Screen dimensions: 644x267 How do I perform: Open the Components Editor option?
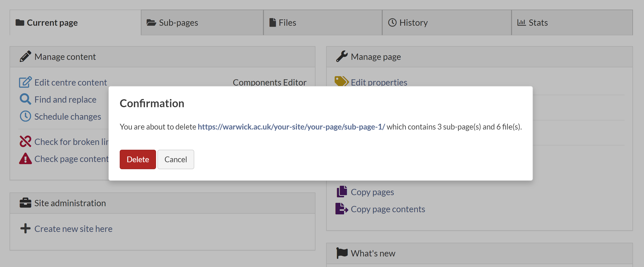pyautogui.click(x=269, y=82)
